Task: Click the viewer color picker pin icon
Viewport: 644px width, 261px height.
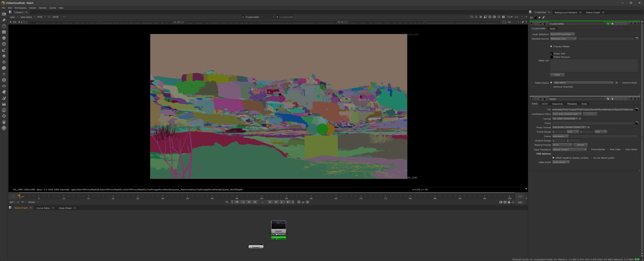Action: pos(522,22)
